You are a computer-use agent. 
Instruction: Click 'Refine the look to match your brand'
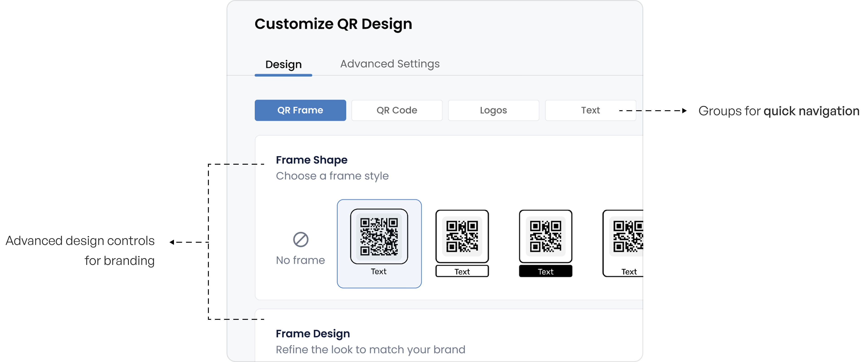click(x=370, y=350)
